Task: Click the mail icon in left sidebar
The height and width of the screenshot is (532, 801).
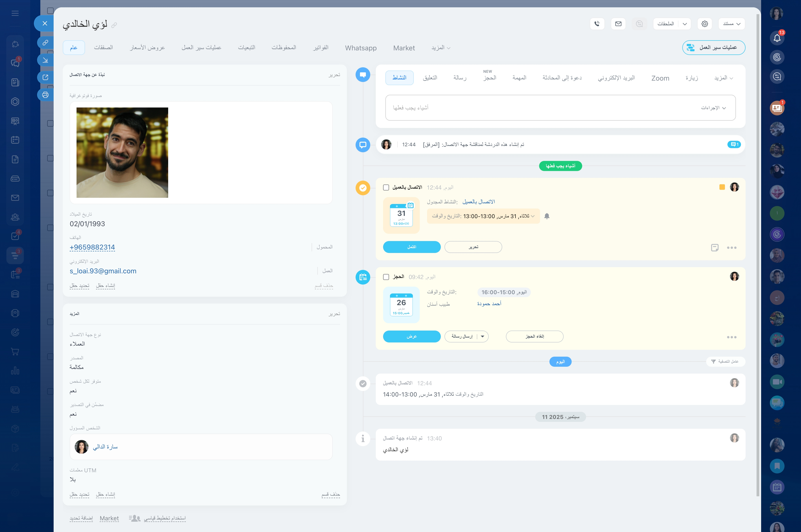Action: [x=15, y=198]
